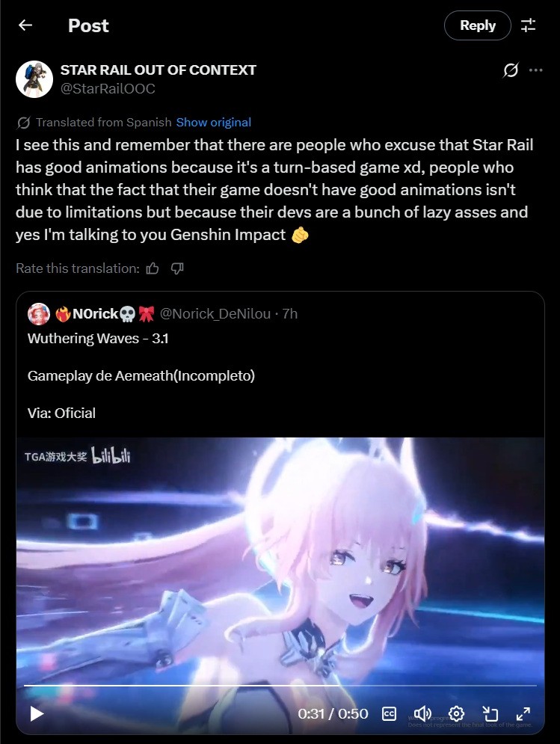This screenshot has width=560, height=744.
Task: Open STAR RAIL OUT OF CONTEXT profile avatar
Action: (34, 79)
